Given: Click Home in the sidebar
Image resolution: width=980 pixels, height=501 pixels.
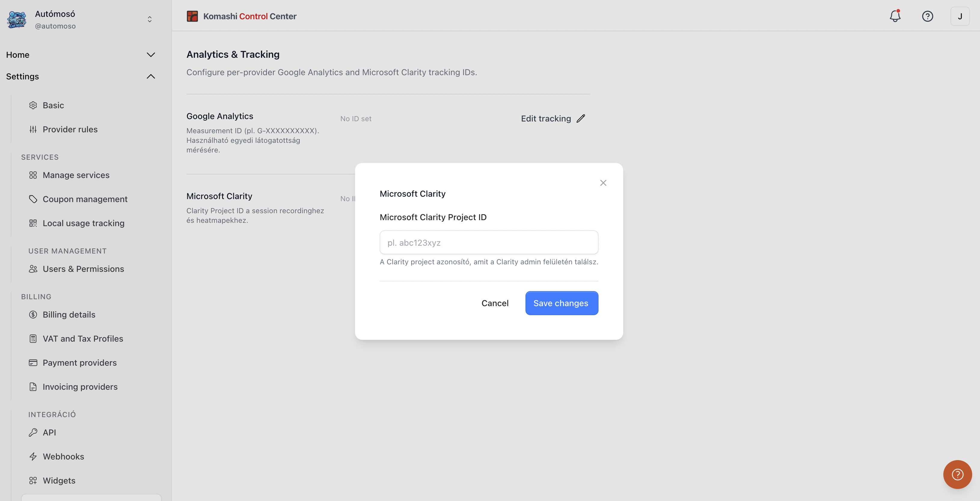Looking at the screenshot, I should point(17,54).
